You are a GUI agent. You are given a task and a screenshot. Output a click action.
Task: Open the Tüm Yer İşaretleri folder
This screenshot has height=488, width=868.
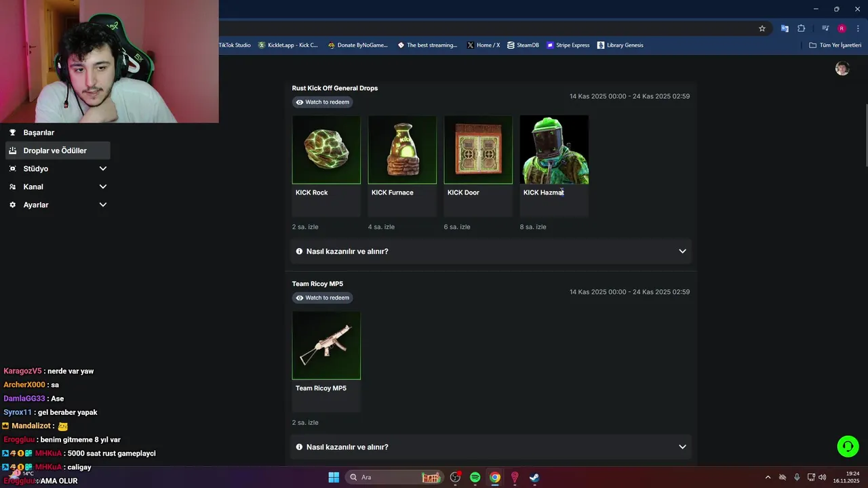point(835,45)
